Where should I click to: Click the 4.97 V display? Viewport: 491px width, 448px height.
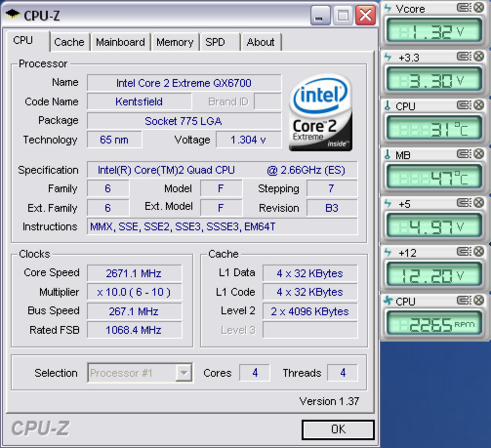[434, 226]
